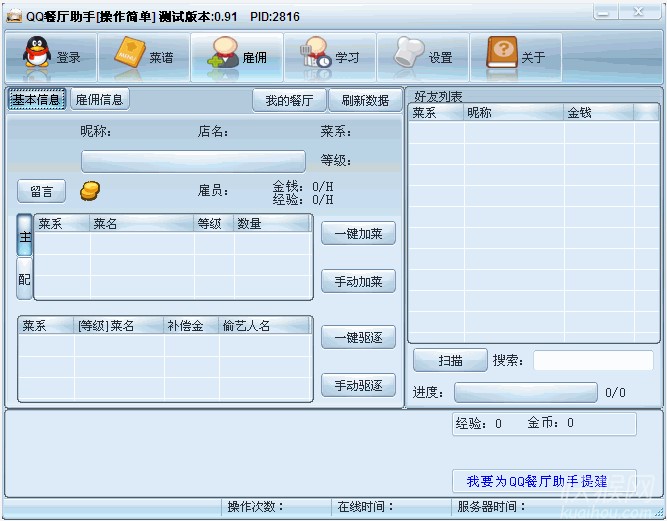
Task: Open the 登录 login penguin toolbar button
Action: tap(51, 57)
